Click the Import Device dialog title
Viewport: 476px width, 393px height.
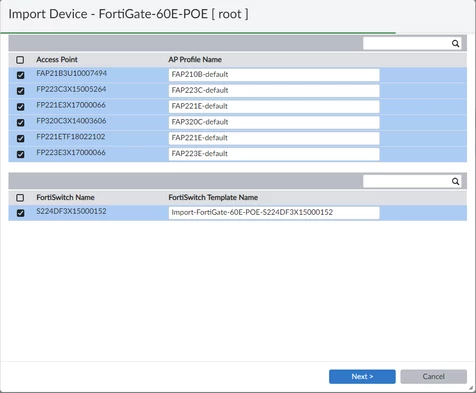tap(128, 14)
